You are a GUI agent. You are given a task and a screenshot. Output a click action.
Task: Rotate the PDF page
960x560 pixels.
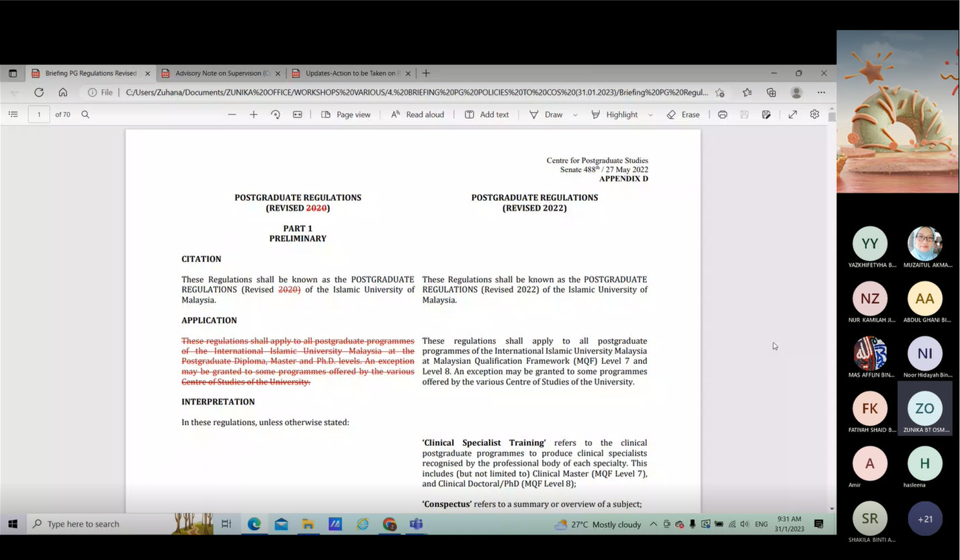(275, 114)
